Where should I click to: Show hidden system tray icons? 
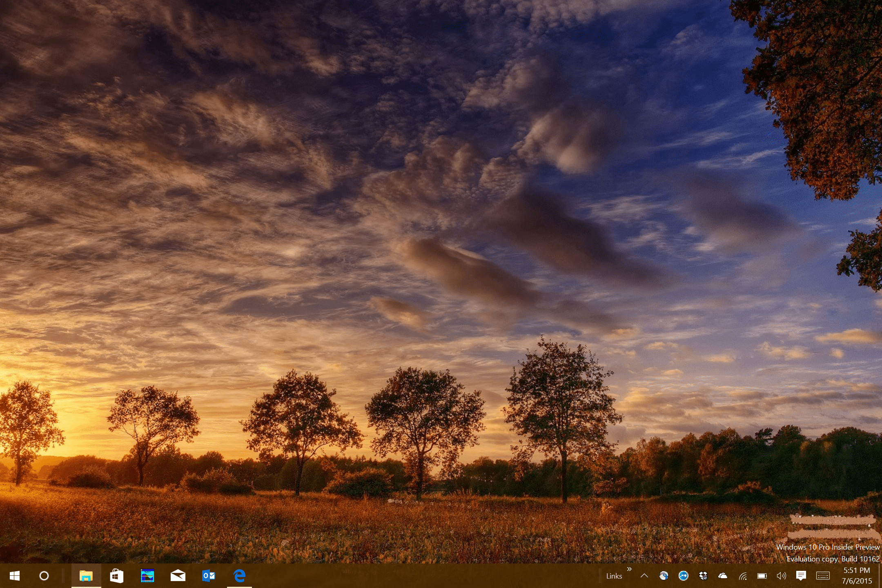click(x=644, y=576)
